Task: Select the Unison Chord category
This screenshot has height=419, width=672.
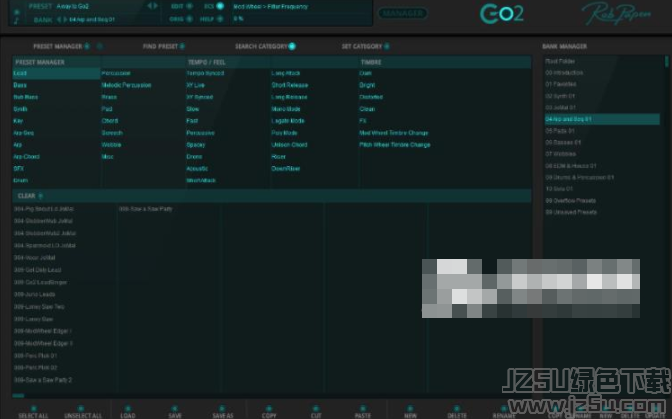Action: click(x=289, y=145)
